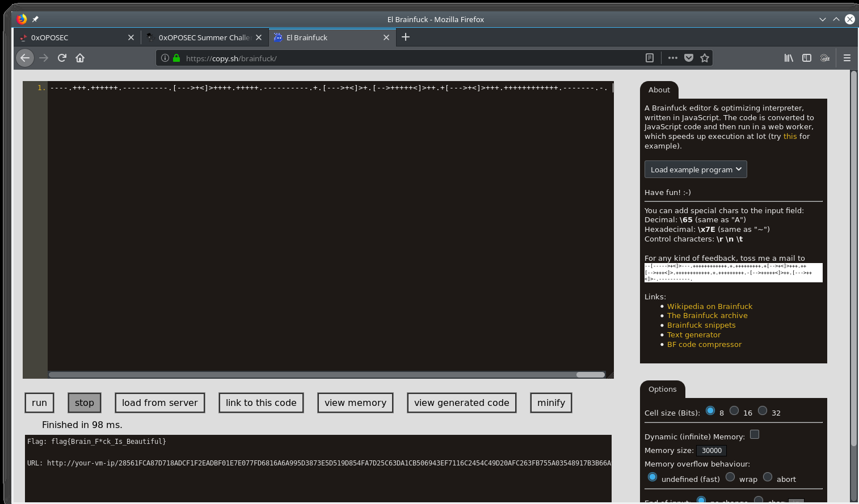Show sidebars using the toolbar icon
The width and height of the screenshot is (859, 504).
point(807,58)
